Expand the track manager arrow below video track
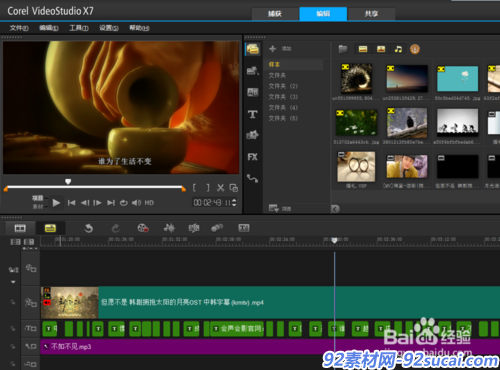 coord(13,282)
